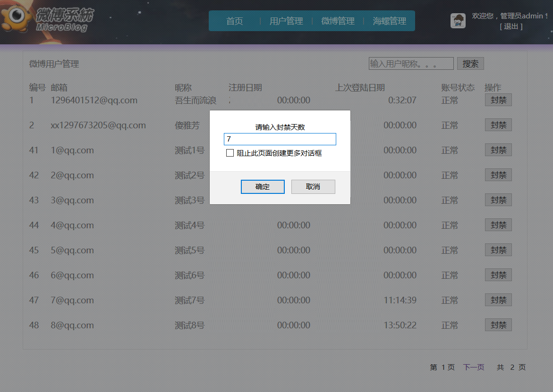This screenshot has height=392, width=553.
Task: Open the 海螺管理 menu item
Action: pos(389,21)
